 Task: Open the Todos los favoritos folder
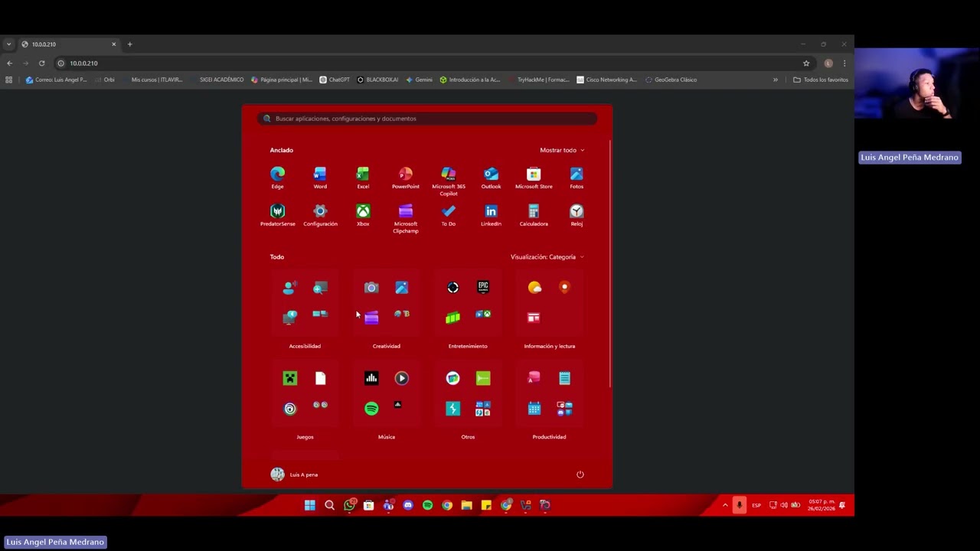821,80
